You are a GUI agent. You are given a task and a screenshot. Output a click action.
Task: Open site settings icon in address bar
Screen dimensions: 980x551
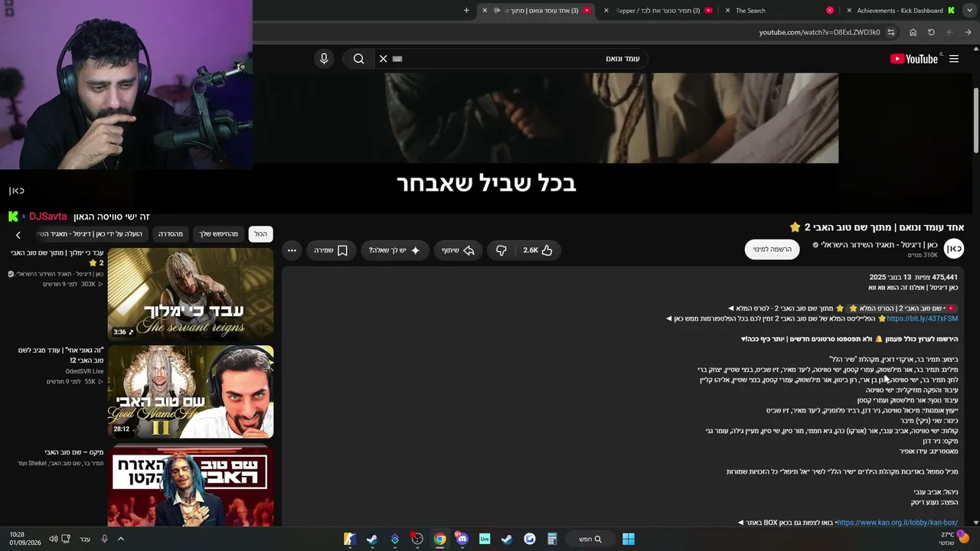[x=891, y=32]
